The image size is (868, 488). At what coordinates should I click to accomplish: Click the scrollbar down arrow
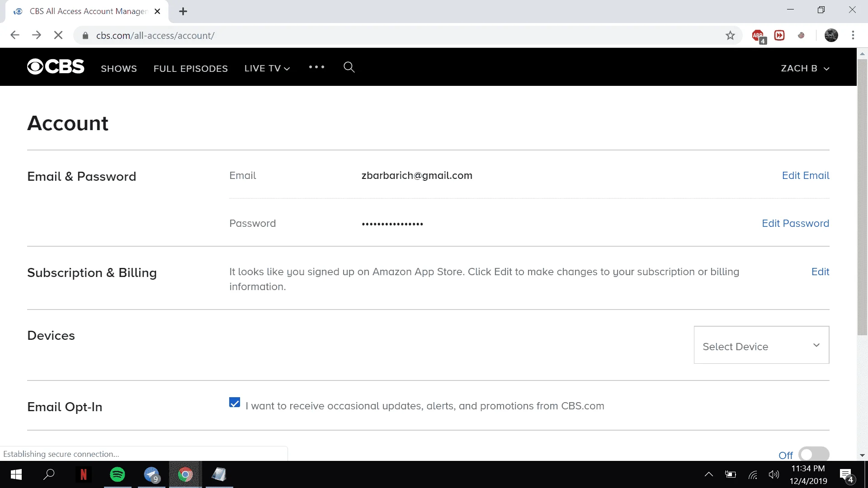pyautogui.click(x=862, y=455)
